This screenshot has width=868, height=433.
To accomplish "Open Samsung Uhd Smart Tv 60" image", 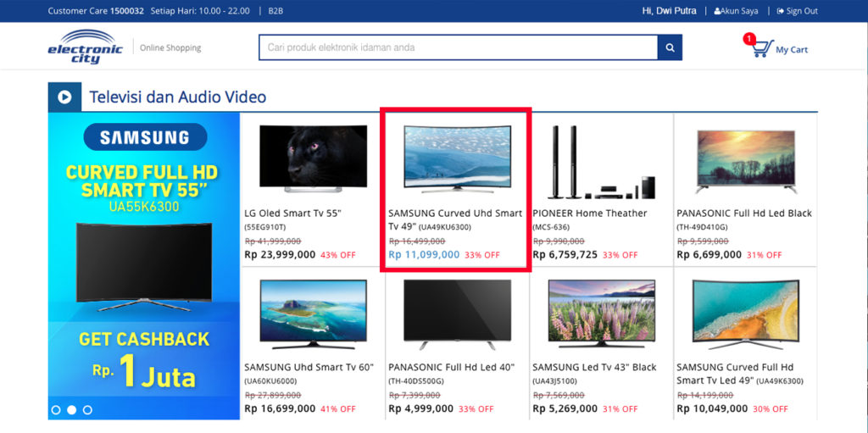I will pyautogui.click(x=314, y=314).
